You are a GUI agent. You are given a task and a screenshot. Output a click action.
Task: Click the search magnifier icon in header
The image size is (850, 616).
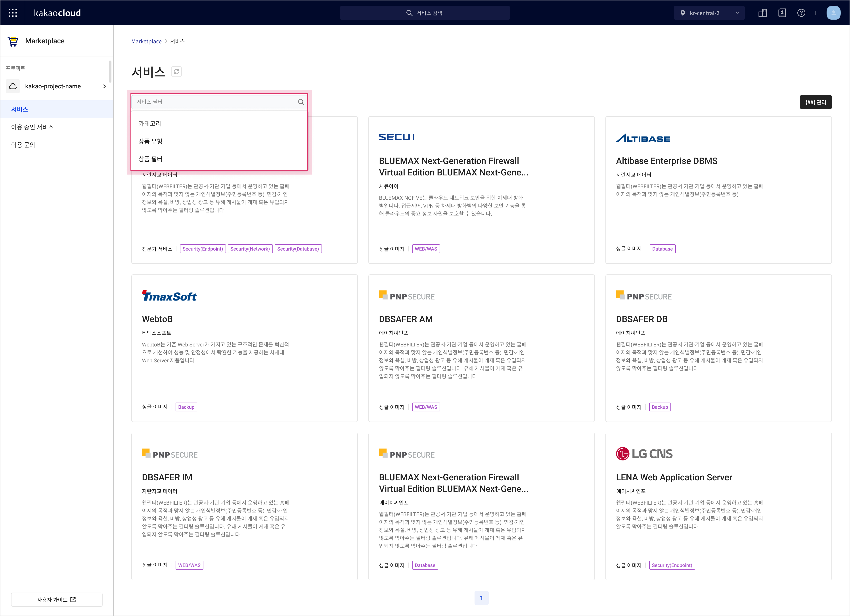pos(409,13)
